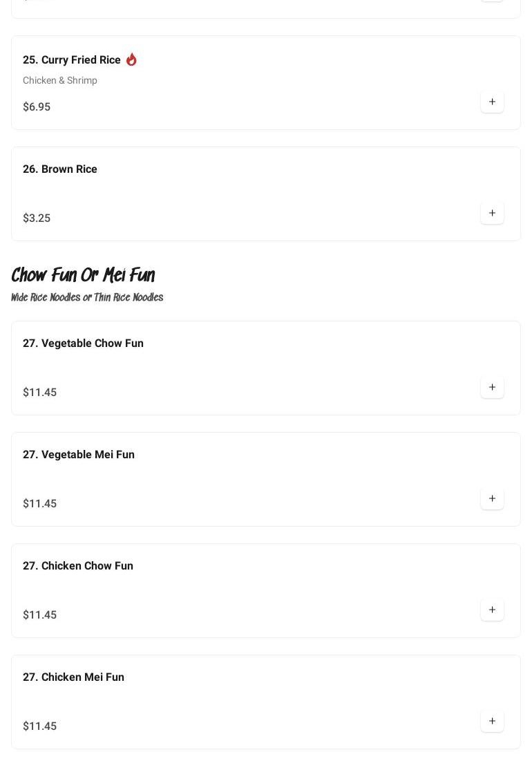532x761 pixels.
Task: Open the 26. Brown Rice item title
Action: [x=60, y=169]
